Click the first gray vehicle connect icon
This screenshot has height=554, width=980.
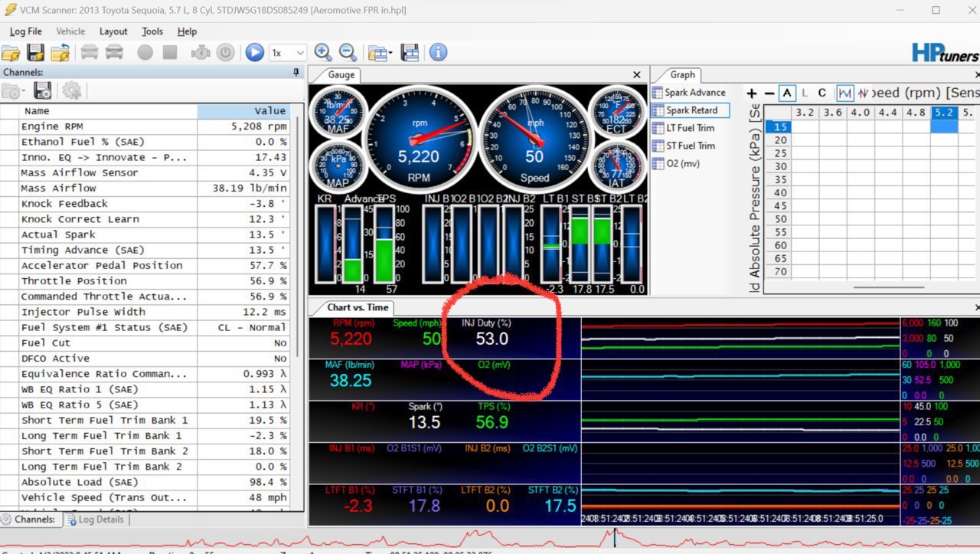click(x=90, y=53)
